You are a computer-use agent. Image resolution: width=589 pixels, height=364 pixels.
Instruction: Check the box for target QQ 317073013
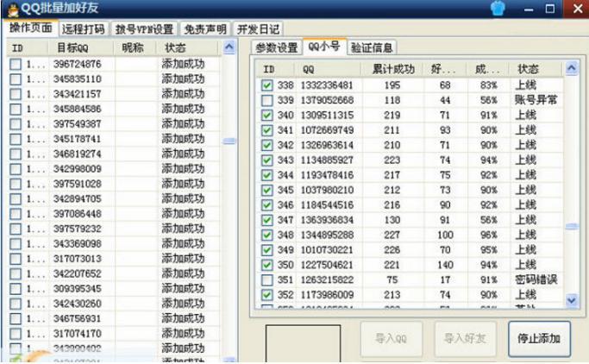16,259
